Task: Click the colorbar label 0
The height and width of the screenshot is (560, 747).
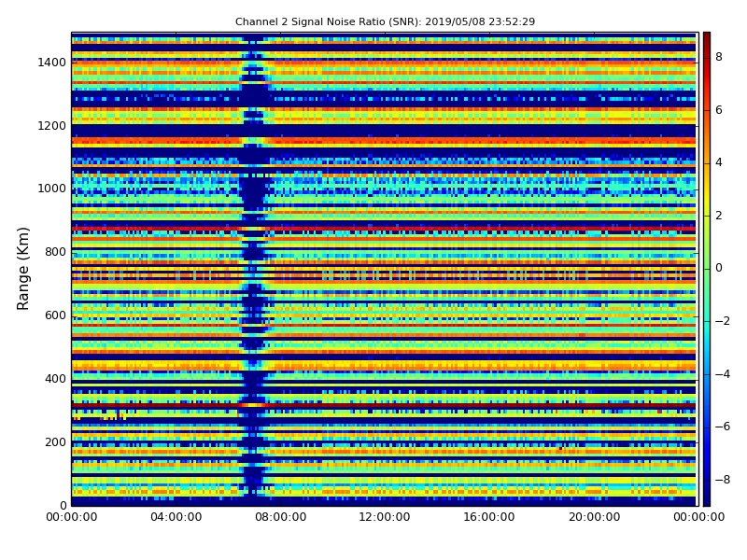Action: tap(719, 268)
